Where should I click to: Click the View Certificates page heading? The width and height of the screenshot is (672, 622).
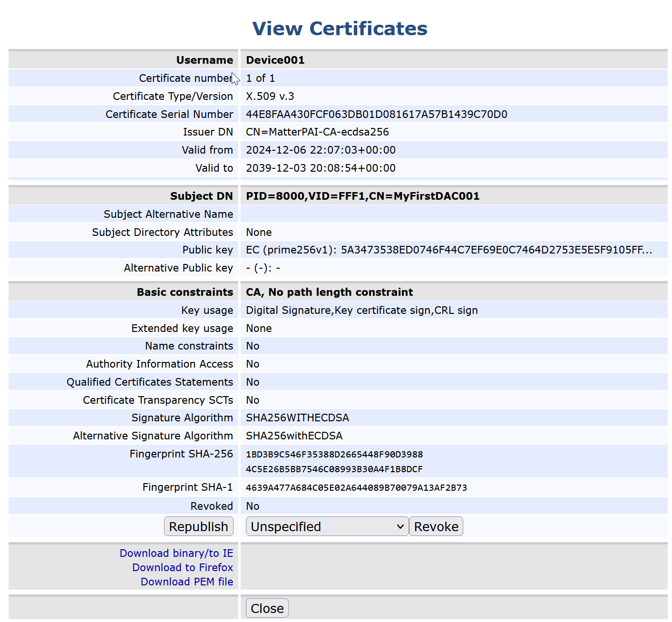pos(340,29)
